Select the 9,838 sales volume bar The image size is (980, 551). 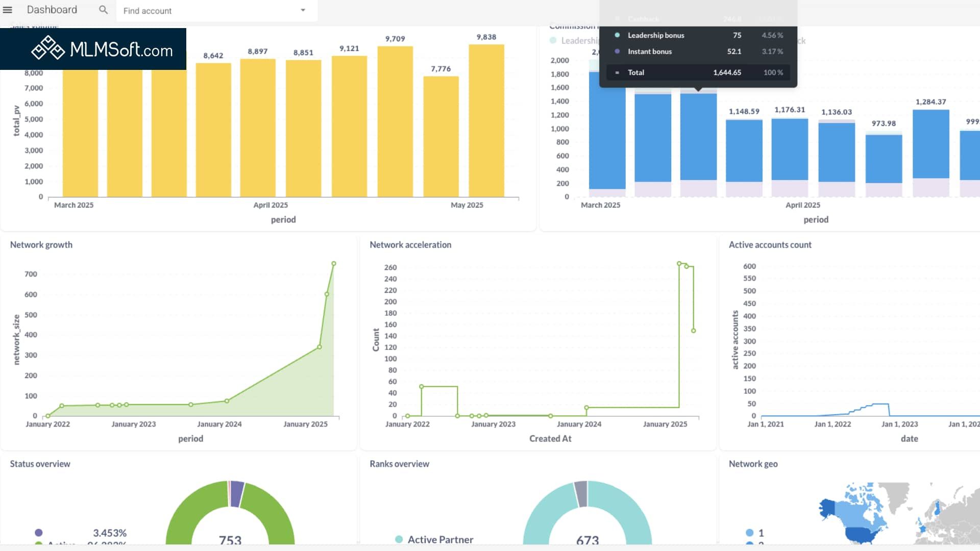point(486,120)
